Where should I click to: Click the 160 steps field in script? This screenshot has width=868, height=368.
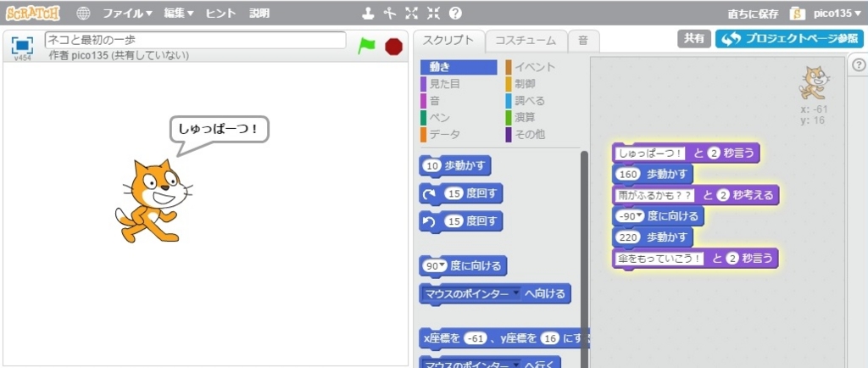628,175
